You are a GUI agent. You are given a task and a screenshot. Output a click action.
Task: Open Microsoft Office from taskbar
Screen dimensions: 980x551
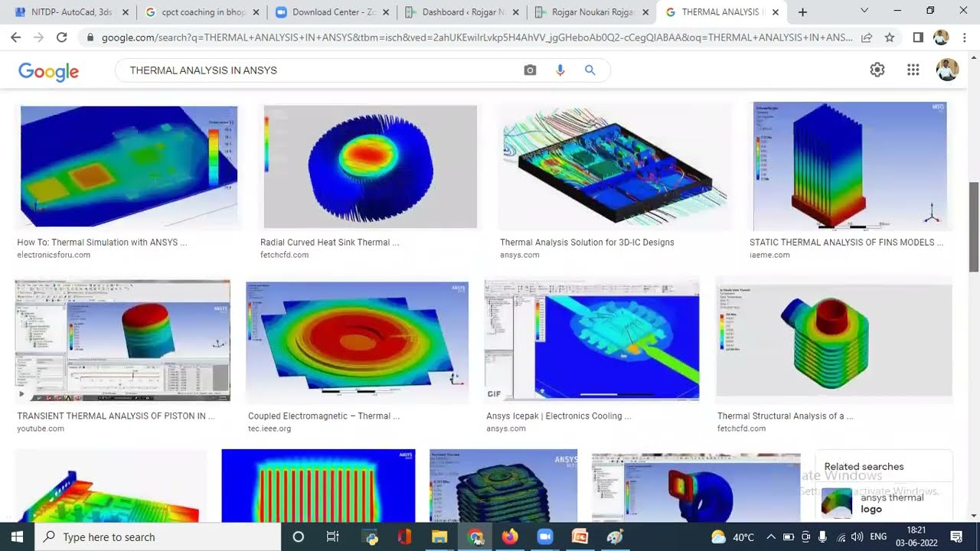coord(404,536)
